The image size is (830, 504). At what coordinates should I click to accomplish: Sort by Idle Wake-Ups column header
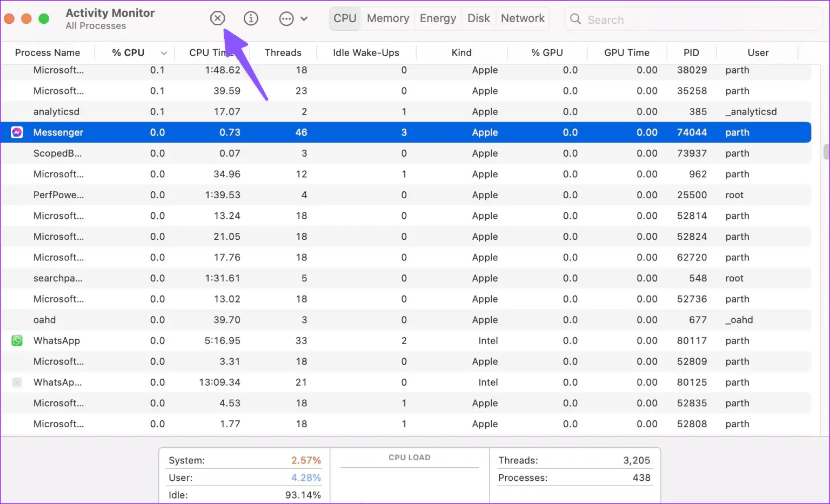[366, 52]
